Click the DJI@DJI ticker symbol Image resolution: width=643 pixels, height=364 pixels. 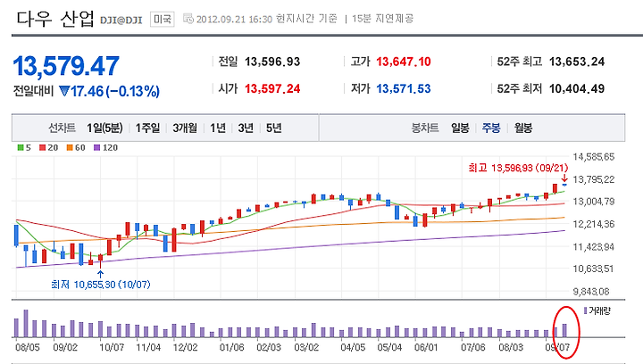[121, 21]
